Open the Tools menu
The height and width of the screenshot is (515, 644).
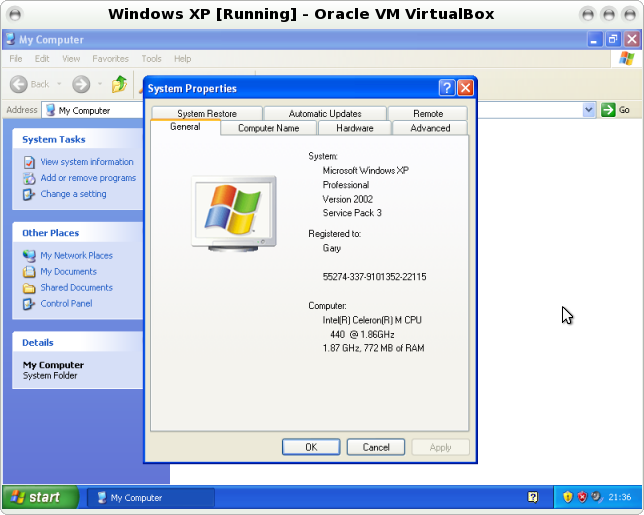(x=152, y=59)
